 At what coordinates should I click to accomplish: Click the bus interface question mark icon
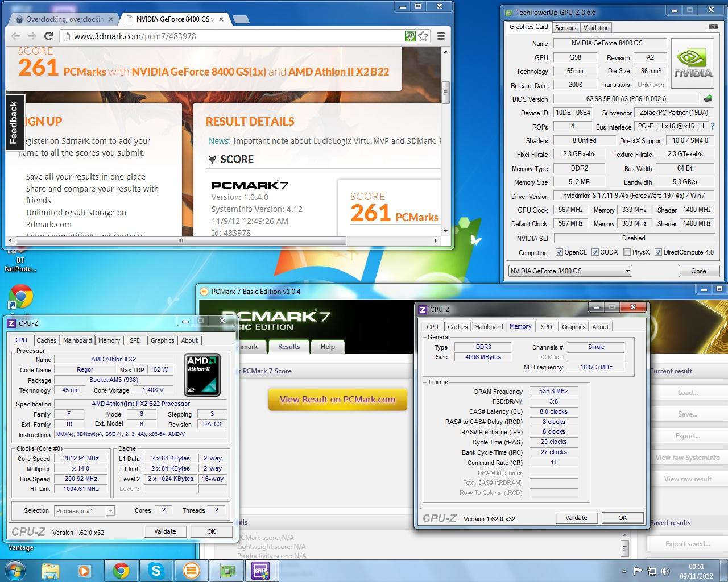pyautogui.click(x=713, y=126)
